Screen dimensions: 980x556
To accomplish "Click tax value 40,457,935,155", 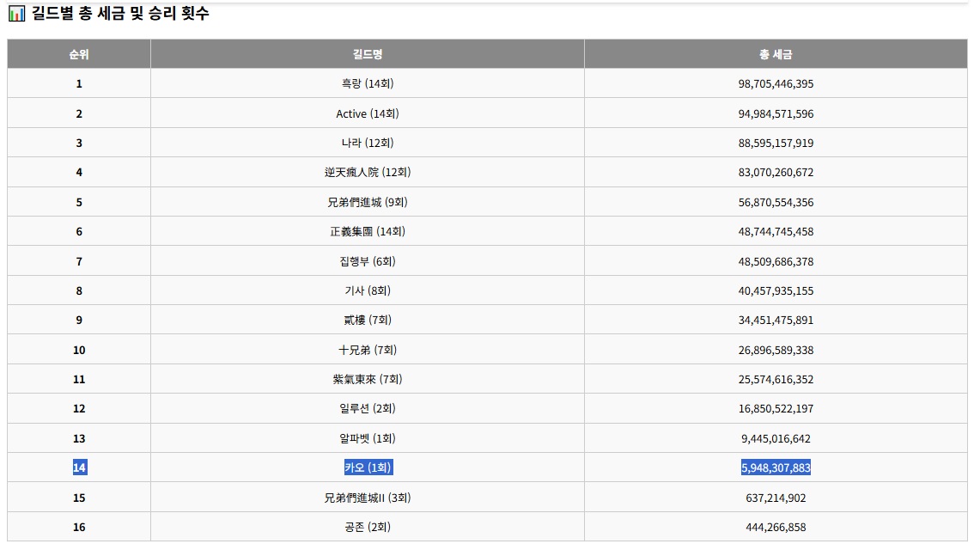I will (x=776, y=291).
